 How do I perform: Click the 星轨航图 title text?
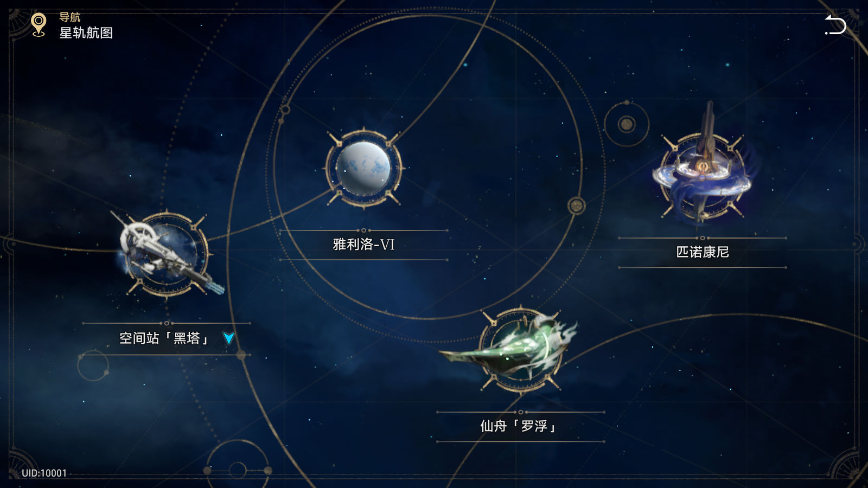[x=86, y=33]
